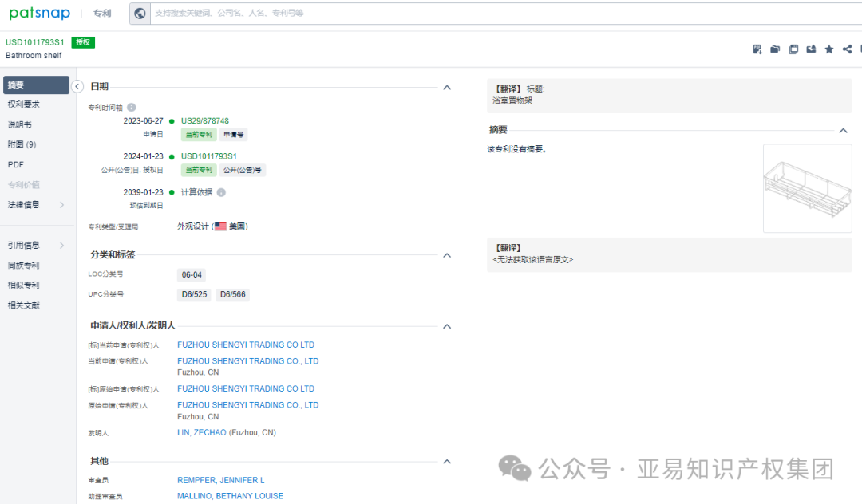This screenshot has width=862, height=504.
Task: Open the 权利要求 section in the sidebar
Action: pyautogui.click(x=24, y=104)
